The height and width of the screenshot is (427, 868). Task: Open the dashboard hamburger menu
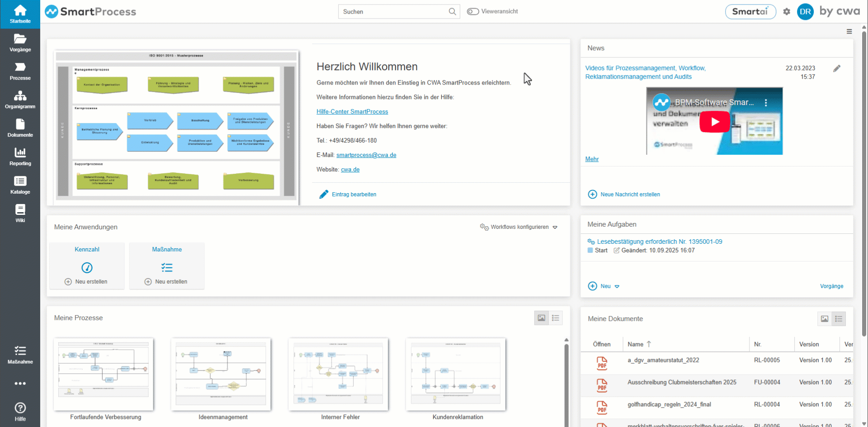coord(849,32)
